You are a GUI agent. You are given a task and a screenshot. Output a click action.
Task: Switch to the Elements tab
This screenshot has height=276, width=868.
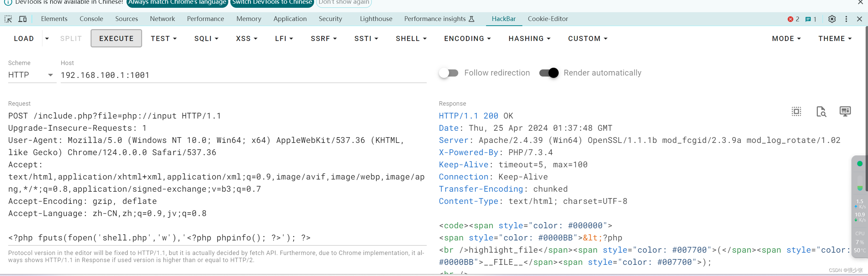click(x=54, y=19)
